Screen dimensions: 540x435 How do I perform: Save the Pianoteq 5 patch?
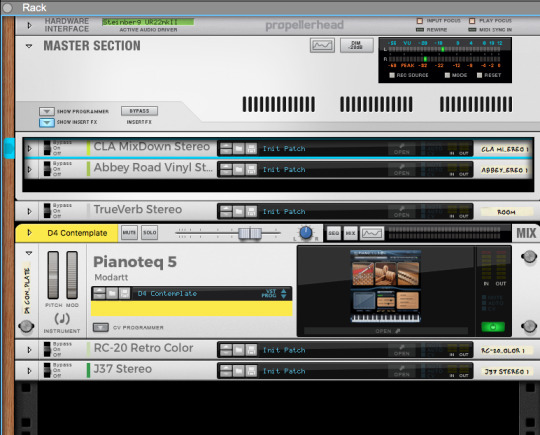tap(125, 293)
